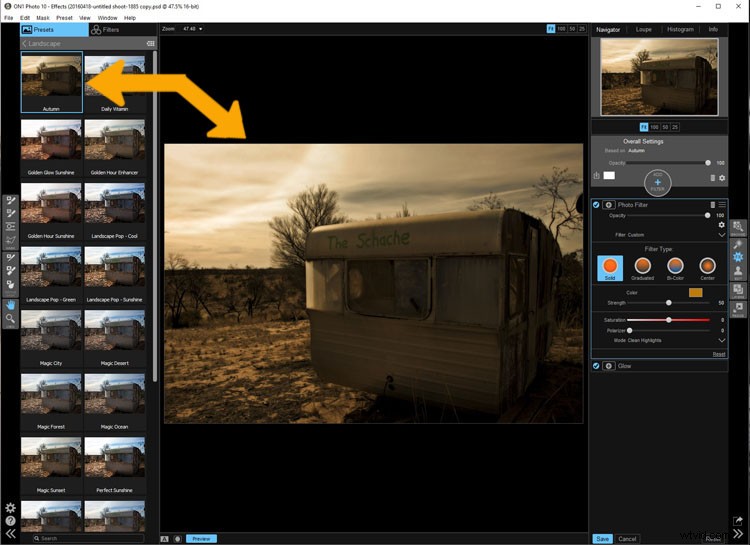This screenshot has height=545, width=750.
Task: Switch to the Histogram tab
Action: pos(680,30)
